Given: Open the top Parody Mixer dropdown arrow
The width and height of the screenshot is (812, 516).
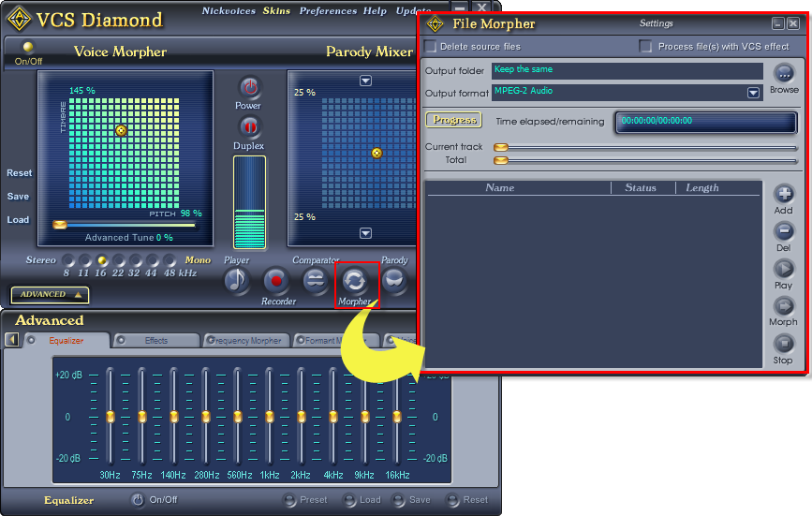Looking at the screenshot, I should coord(365,81).
